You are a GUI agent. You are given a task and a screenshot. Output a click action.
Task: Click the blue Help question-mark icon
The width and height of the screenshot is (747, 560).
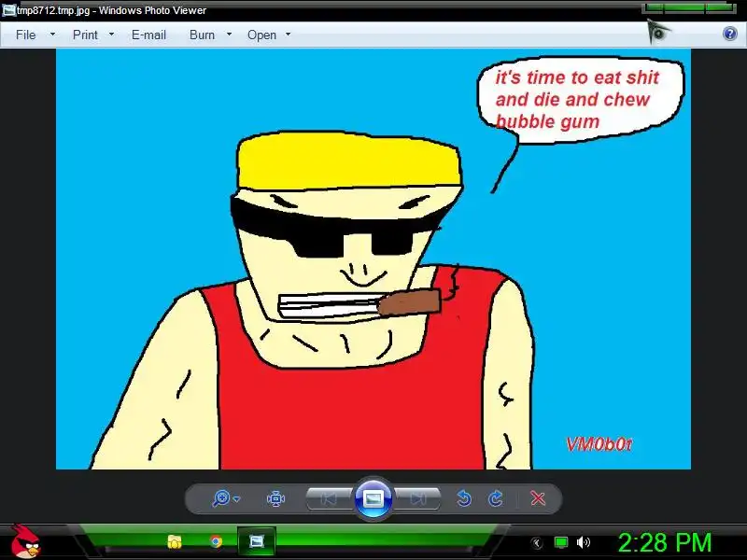[729, 34]
